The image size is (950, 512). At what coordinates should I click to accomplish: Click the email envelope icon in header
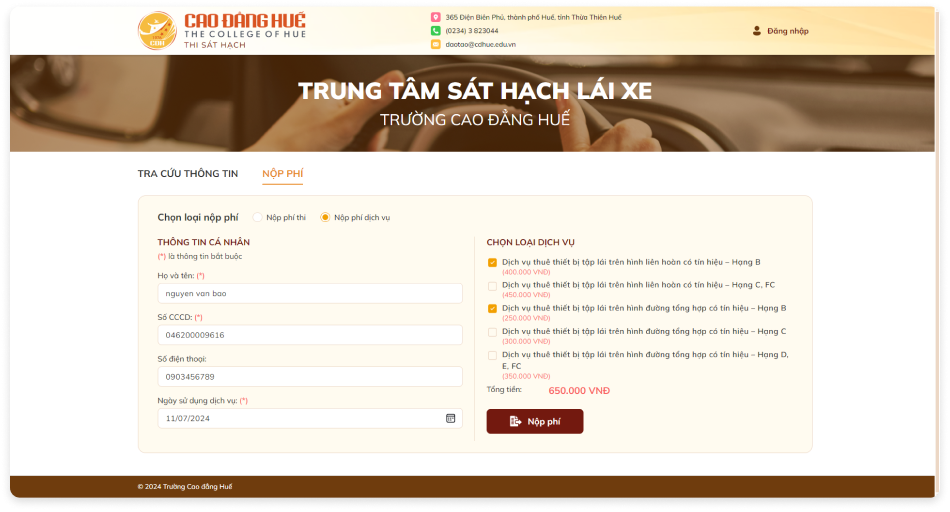[x=435, y=44]
